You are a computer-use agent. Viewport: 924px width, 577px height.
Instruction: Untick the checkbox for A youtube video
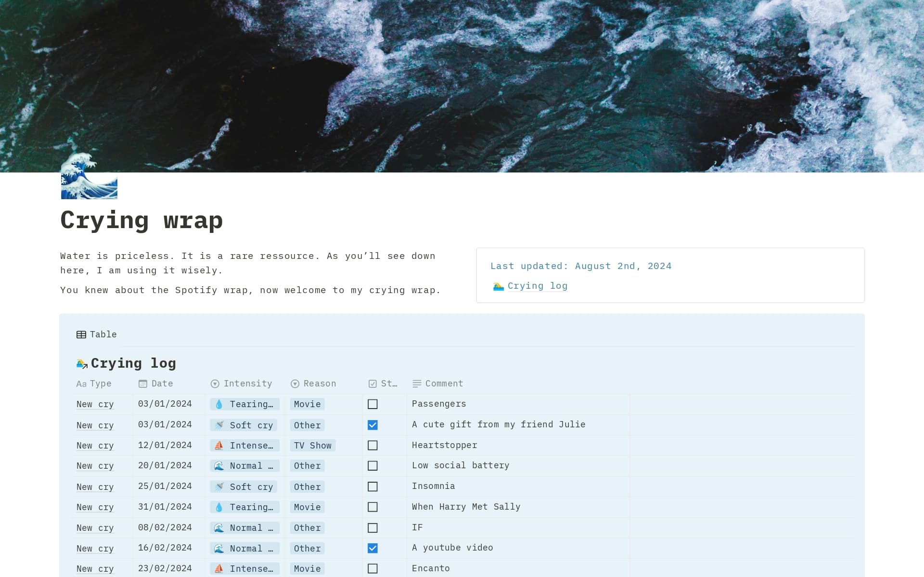click(x=372, y=548)
